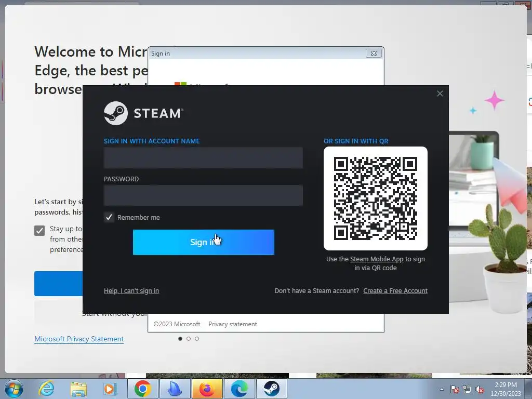Click the SIGN IN WITH ACCOUNT NAME label

tap(152, 141)
